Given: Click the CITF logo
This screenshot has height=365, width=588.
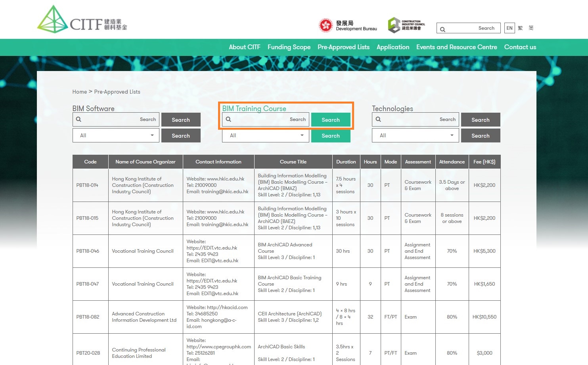Looking at the screenshot, I should [82, 20].
